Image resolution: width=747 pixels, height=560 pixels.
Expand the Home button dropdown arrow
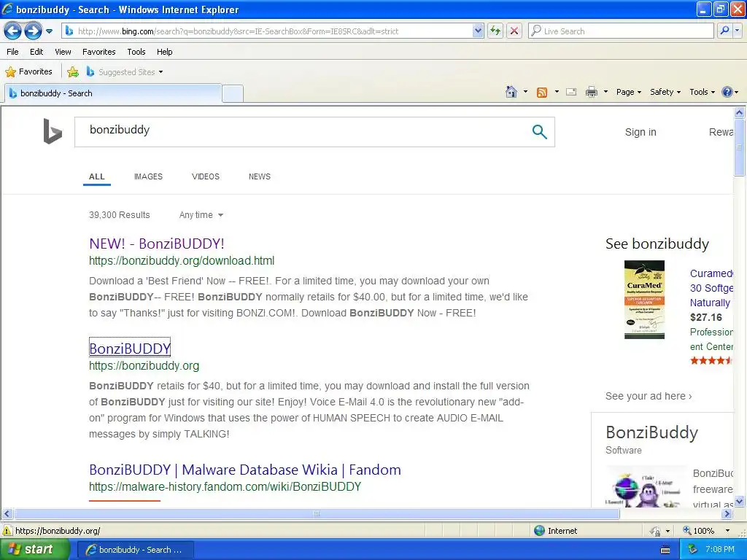point(525,92)
